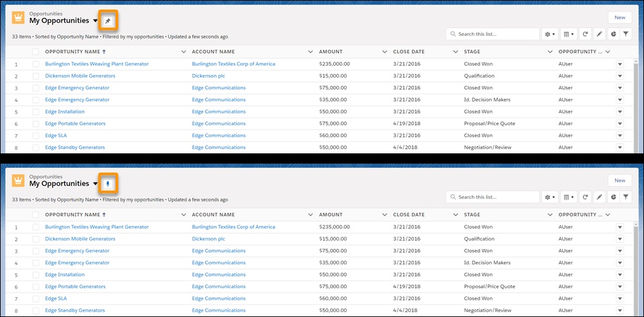Open the Amount column chevron in lower panel

[x=384, y=214]
